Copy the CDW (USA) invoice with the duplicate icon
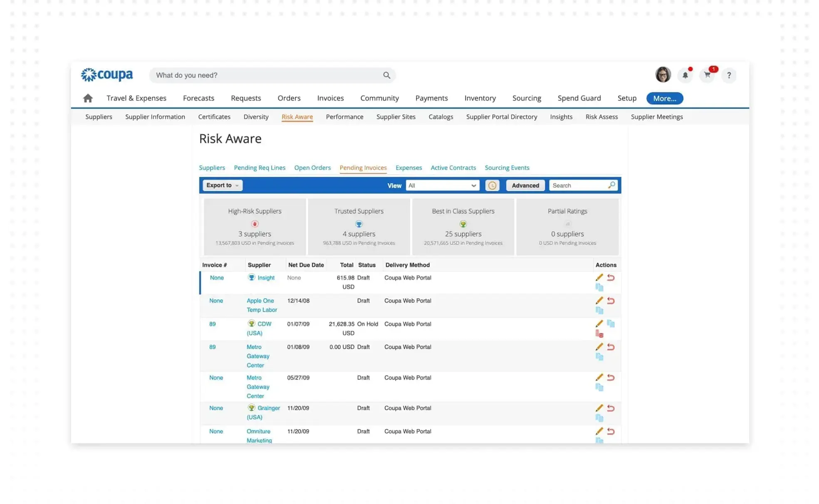819x504 pixels. (x=610, y=324)
